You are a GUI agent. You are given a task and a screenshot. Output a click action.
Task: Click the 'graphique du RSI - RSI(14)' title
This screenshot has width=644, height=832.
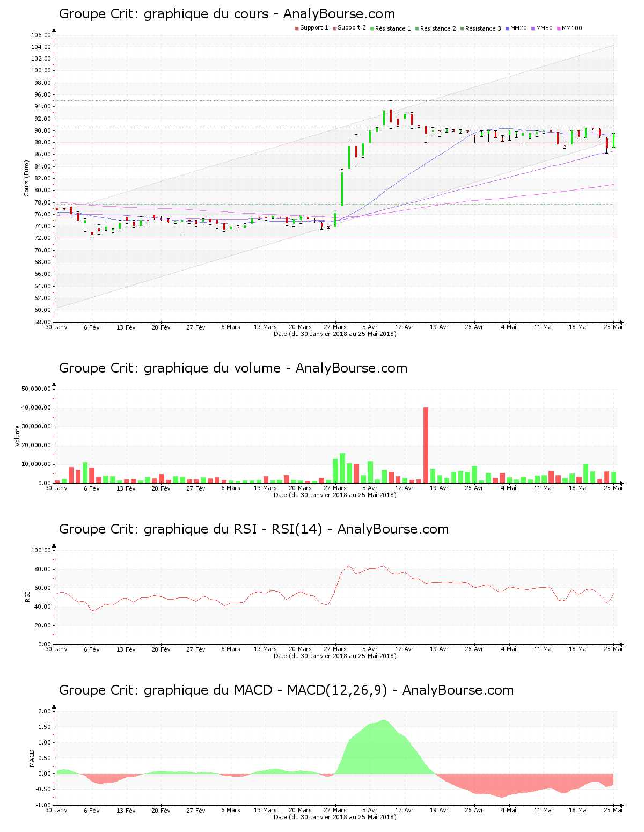(x=254, y=529)
